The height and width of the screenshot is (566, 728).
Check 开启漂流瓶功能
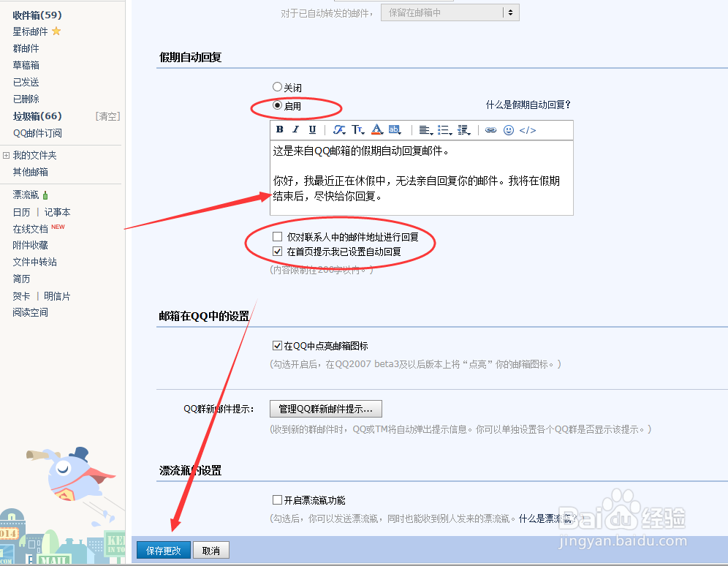(277, 499)
